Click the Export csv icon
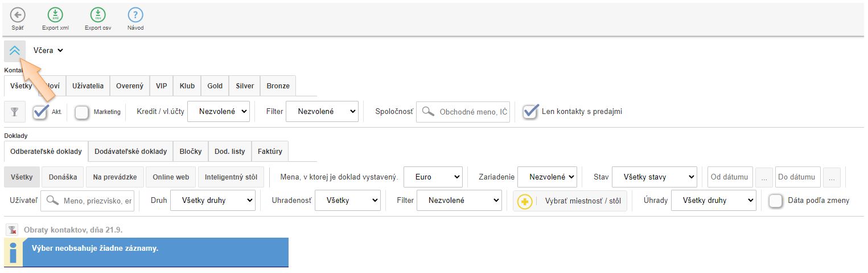 point(98,15)
